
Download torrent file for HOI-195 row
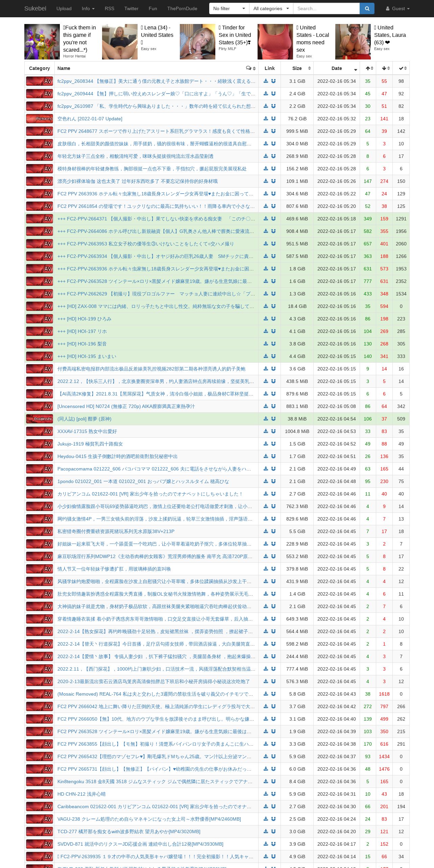pyautogui.click(x=266, y=356)
